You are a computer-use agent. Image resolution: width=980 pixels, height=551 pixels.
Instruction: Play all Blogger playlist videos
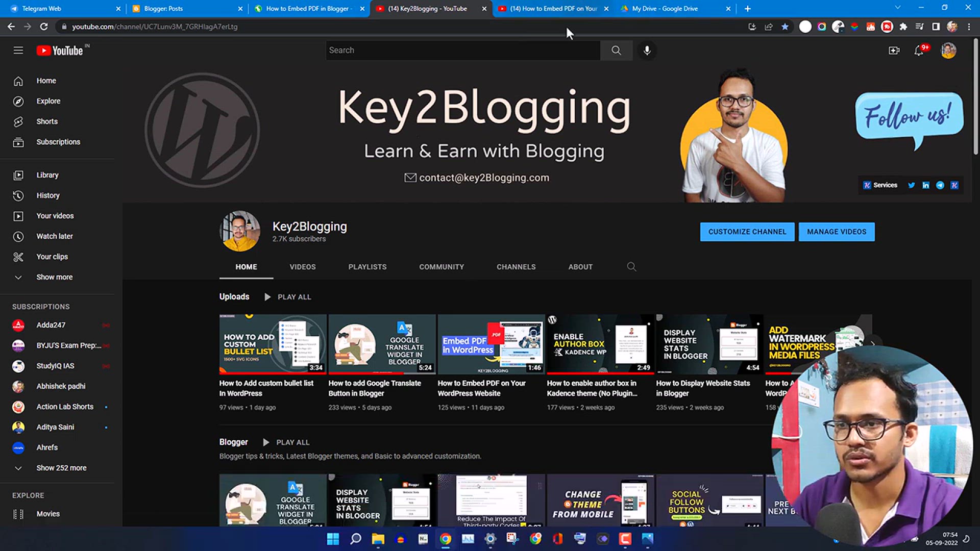[x=287, y=442]
